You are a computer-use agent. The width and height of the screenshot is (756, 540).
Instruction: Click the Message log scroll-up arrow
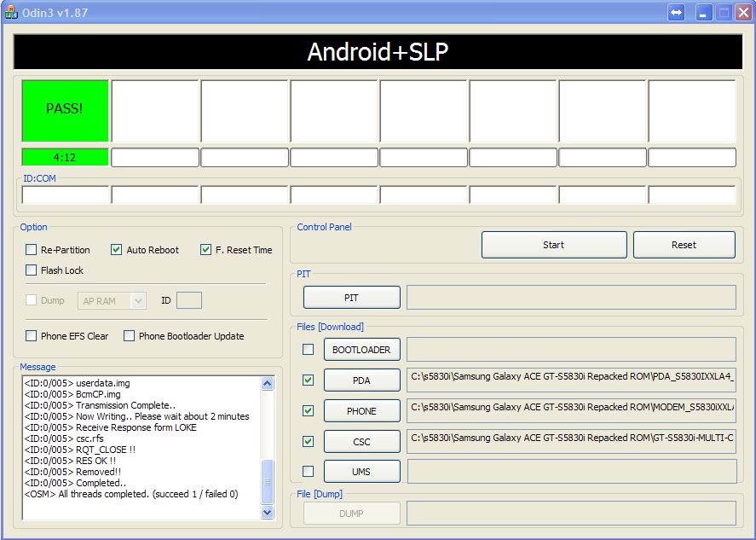tap(267, 384)
